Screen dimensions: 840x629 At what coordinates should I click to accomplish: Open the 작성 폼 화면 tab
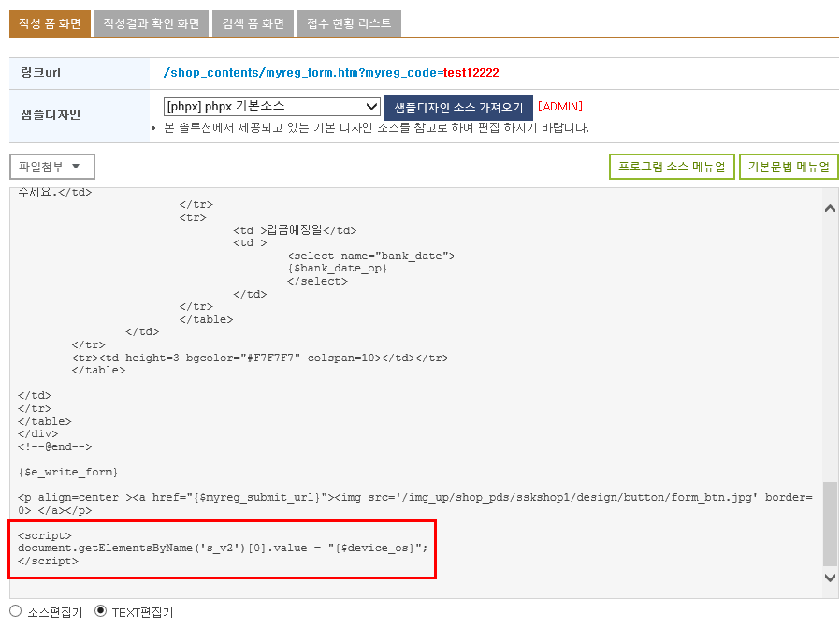(x=50, y=23)
